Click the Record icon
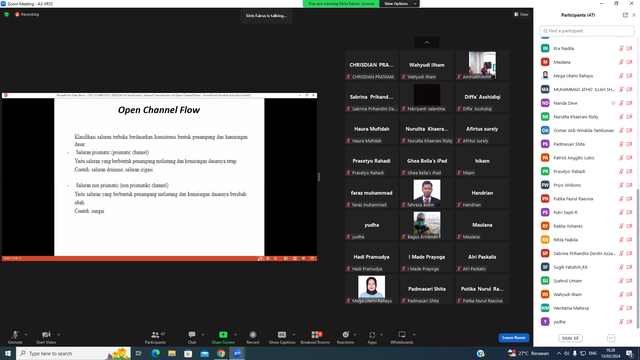The width and height of the screenshot is (640, 360). 253,335
